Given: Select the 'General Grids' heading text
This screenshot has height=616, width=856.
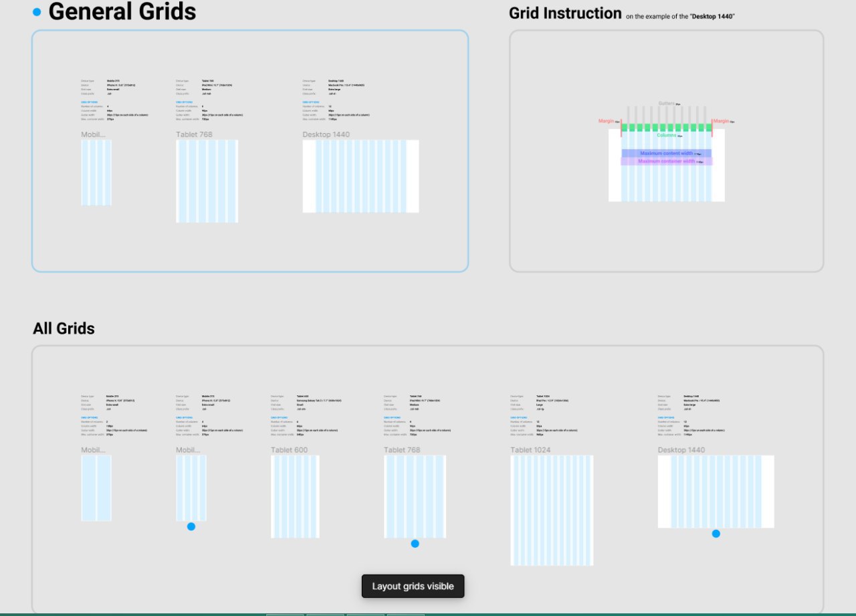Looking at the screenshot, I should pos(122,11).
